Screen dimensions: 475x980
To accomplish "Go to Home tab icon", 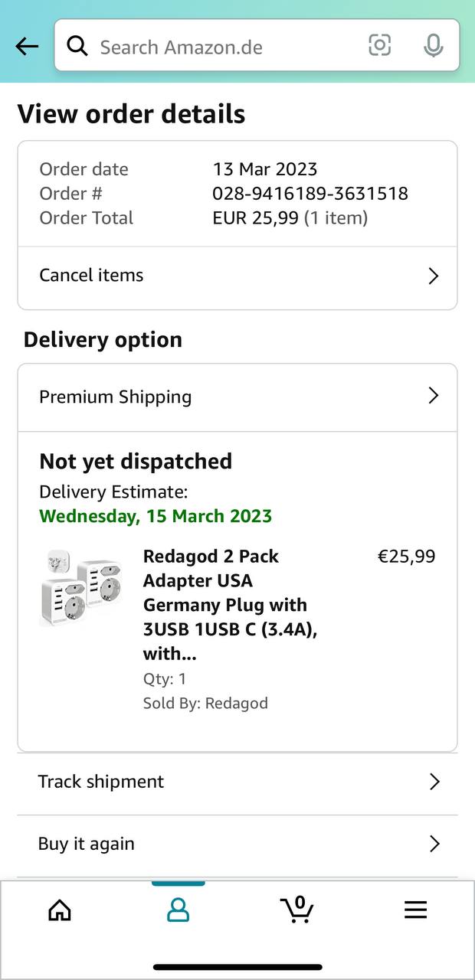I will [59, 910].
